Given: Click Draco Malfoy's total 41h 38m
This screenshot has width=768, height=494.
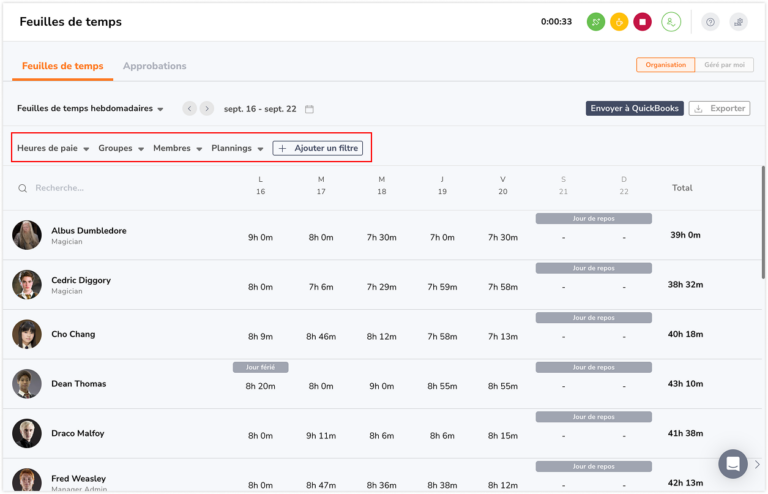Looking at the screenshot, I should pos(685,433).
